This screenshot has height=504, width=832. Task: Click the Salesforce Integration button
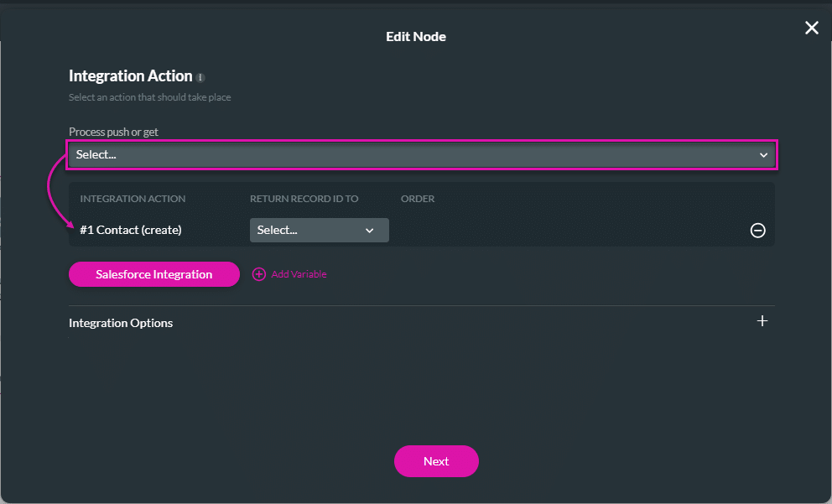[154, 274]
